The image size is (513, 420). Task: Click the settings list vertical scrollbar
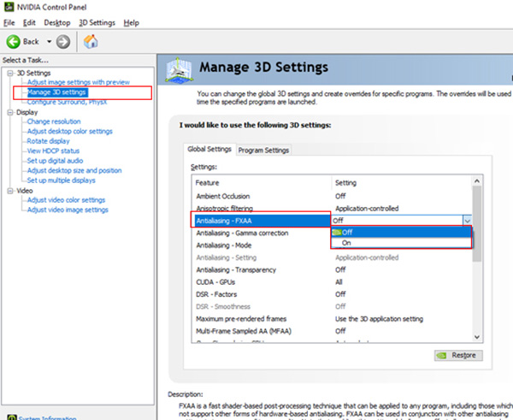click(x=477, y=257)
